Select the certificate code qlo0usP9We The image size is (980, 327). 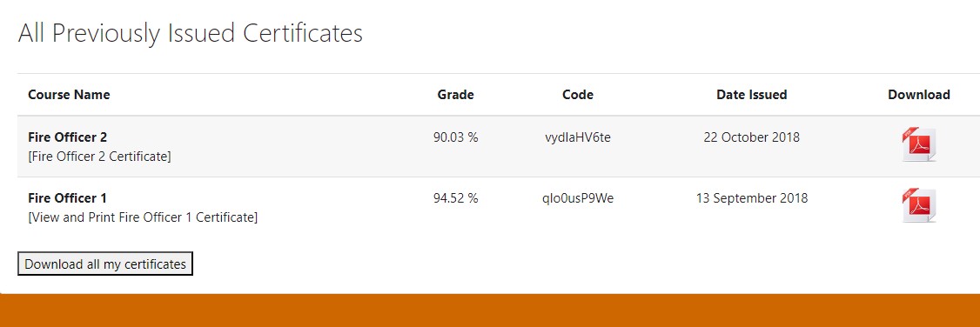click(578, 197)
